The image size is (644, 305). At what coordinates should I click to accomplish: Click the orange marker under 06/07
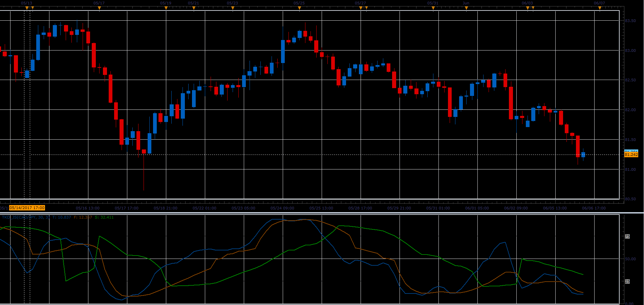tap(600, 8)
